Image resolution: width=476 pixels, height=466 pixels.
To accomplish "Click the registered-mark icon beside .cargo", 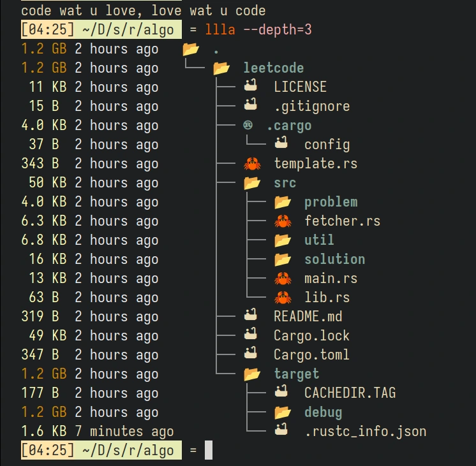I will click(x=248, y=126).
